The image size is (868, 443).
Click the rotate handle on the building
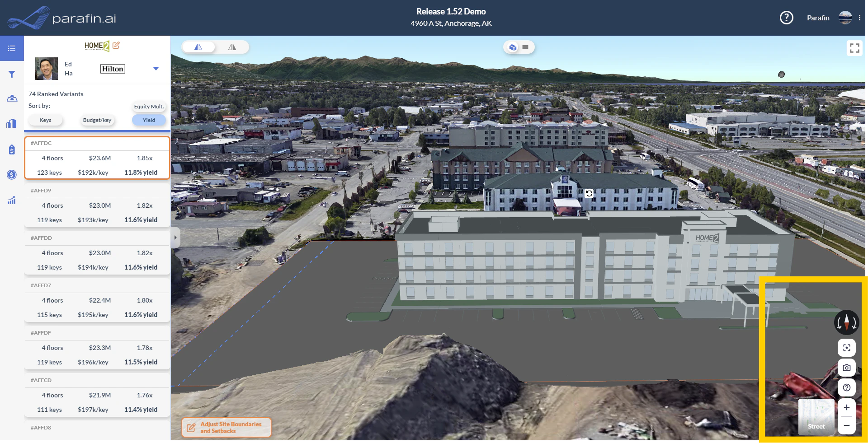pyautogui.click(x=589, y=194)
